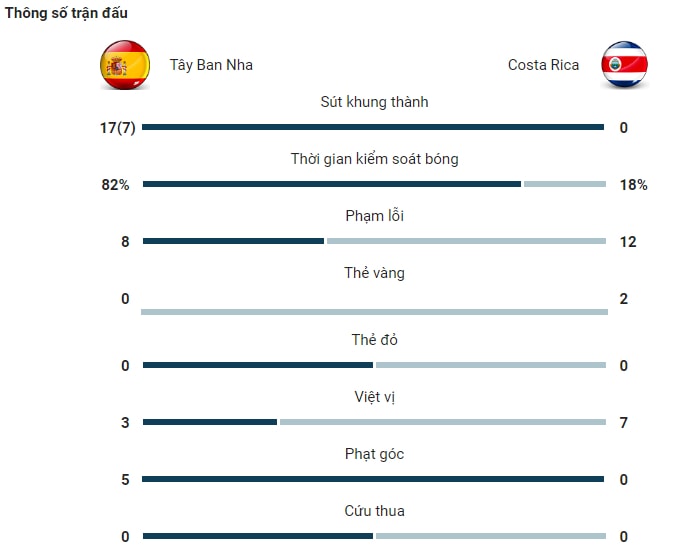Open the Tây Ban Nha team name
This screenshot has height=547, width=690.
tap(211, 65)
